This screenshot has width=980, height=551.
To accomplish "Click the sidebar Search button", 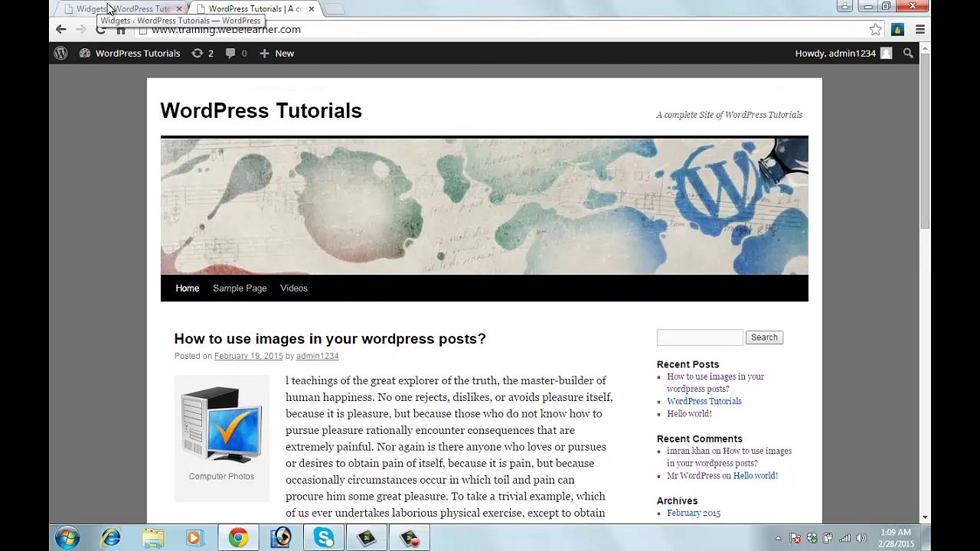I will pyautogui.click(x=764, y=337).
